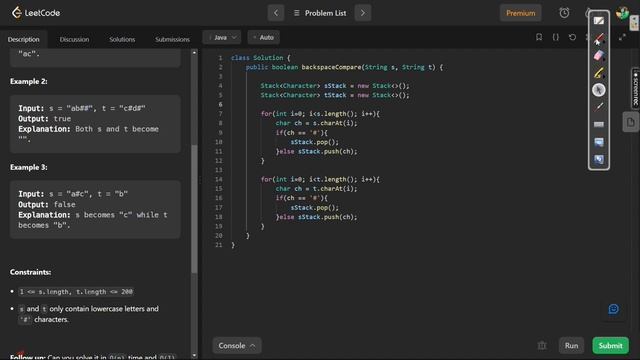Switch to the Description tab

pos(24,39)
